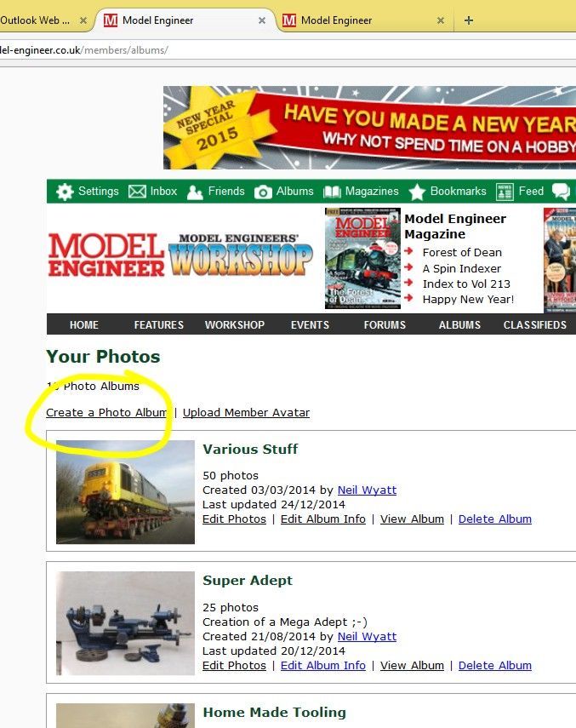This screenshot has height=728, width=576.
Task: Open a new browser tab
Action: click(469, 20)
